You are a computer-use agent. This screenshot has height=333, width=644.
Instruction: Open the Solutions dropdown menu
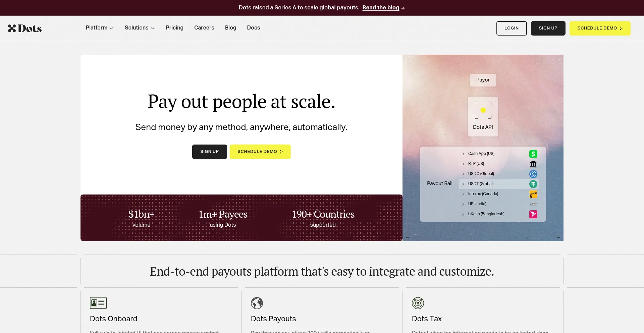pos(140,28)
